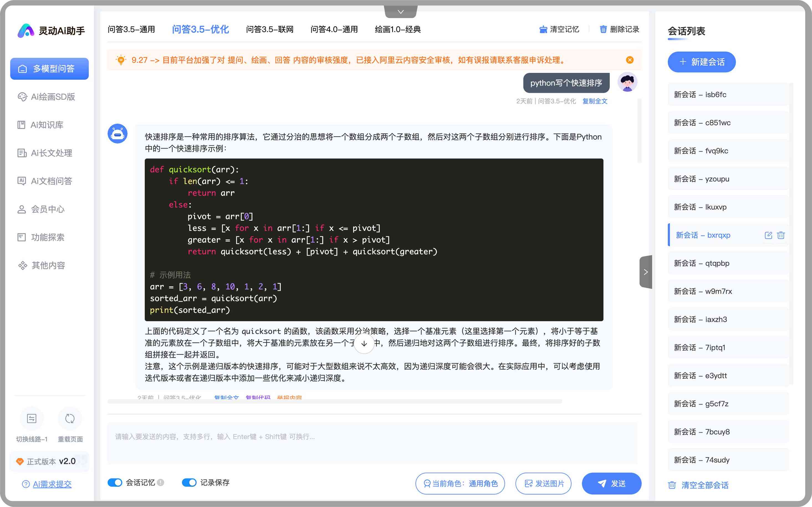Viewport: 812px width, 507px height.
Task: Toggle the 会话记忆 switch on
Action: [115, 482]
